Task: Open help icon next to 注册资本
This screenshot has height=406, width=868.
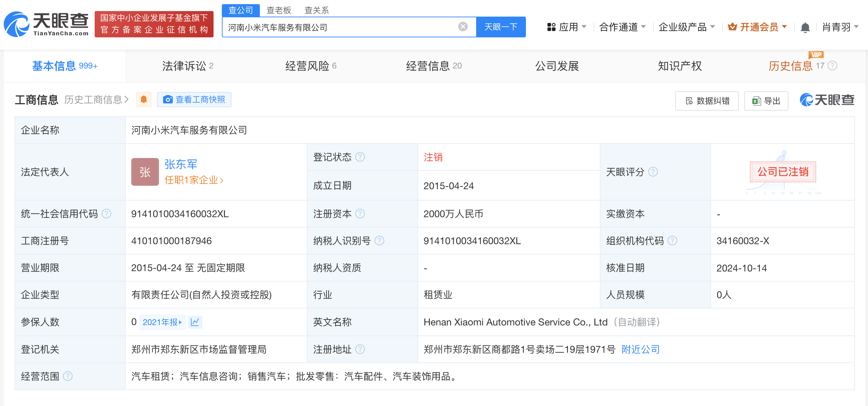Action: pos(360,214)
